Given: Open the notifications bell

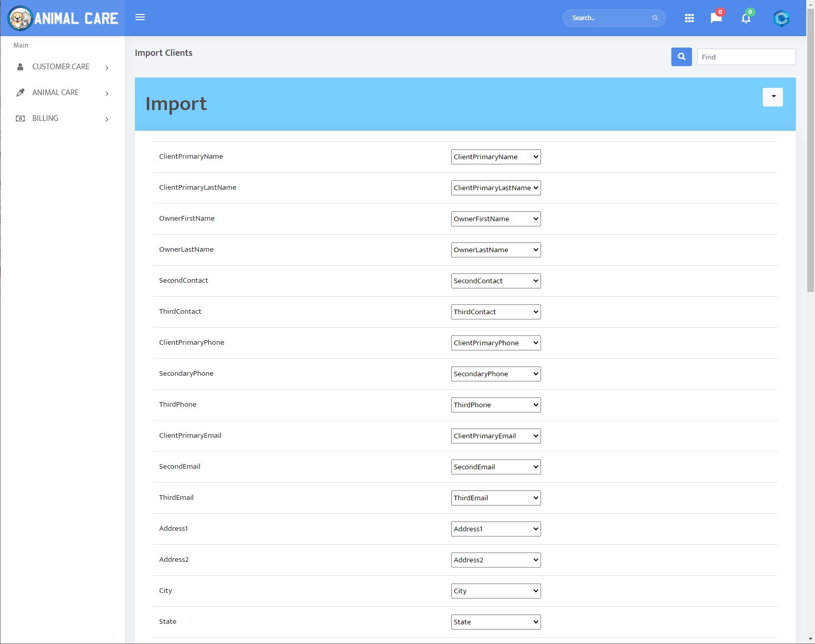Looking at the screenshot, I should [x=746, y=19].
